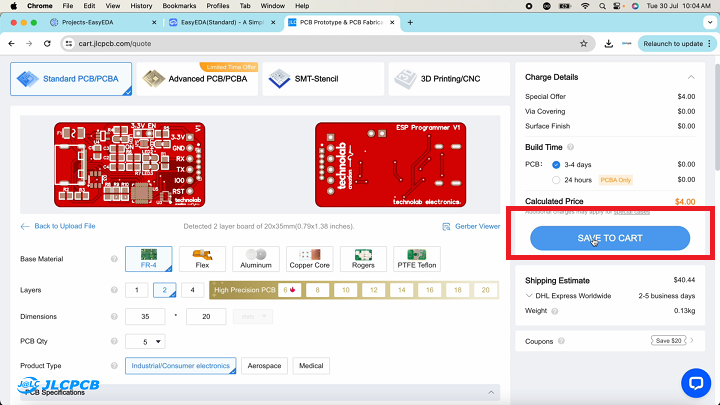Image resolution: width=720 pixels, height=405 pixels.
Task: Select SMT-Stencil service tab
Action: (x=323, y=79)
